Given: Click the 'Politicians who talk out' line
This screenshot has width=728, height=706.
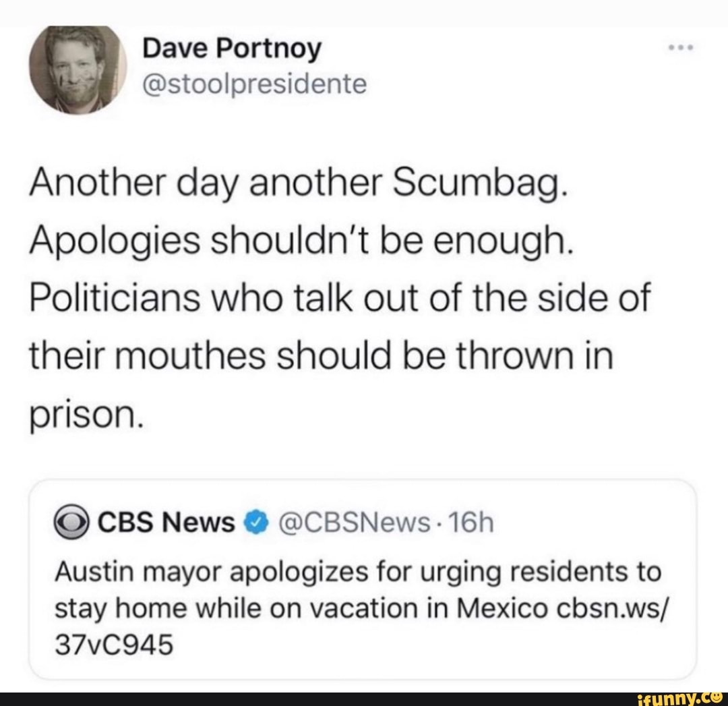Looking at the screenshot, I should click(339, 299).
